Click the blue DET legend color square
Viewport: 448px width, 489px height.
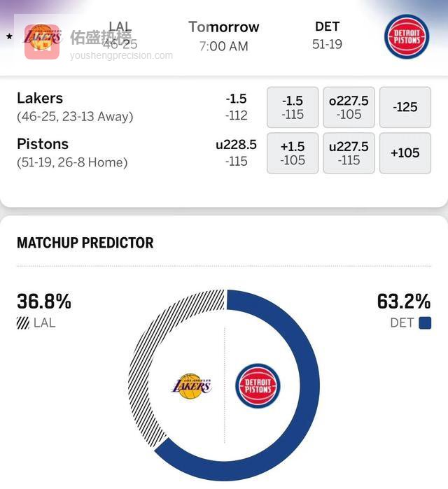(425, 323)
